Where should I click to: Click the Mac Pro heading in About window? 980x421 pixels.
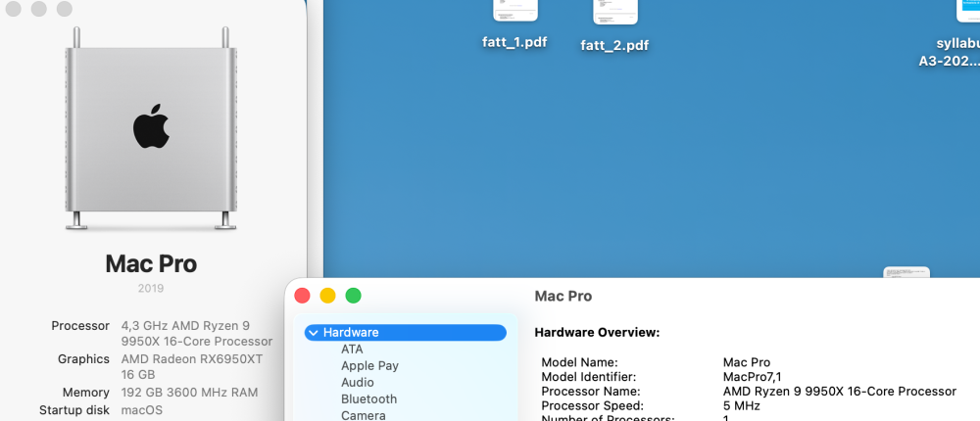pos(151,263)
